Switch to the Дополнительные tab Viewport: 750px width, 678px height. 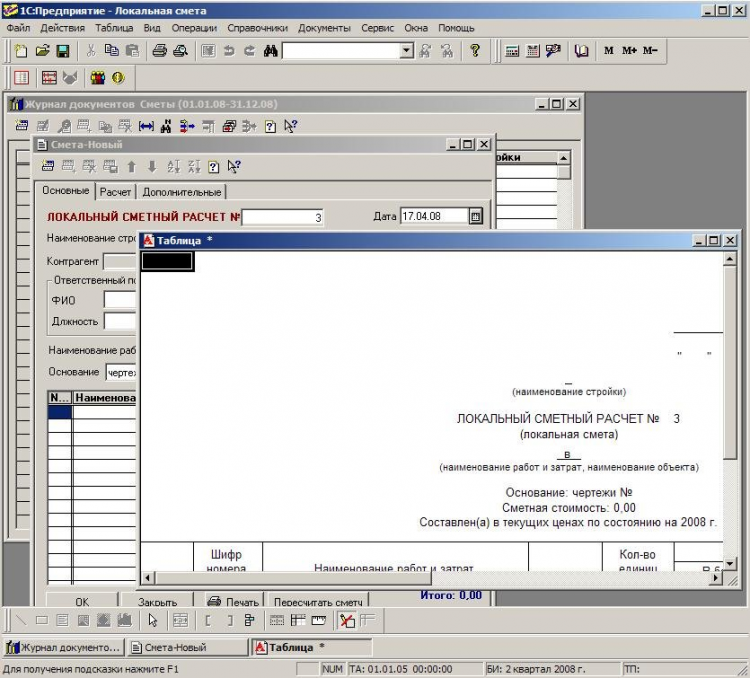[182, 192]
